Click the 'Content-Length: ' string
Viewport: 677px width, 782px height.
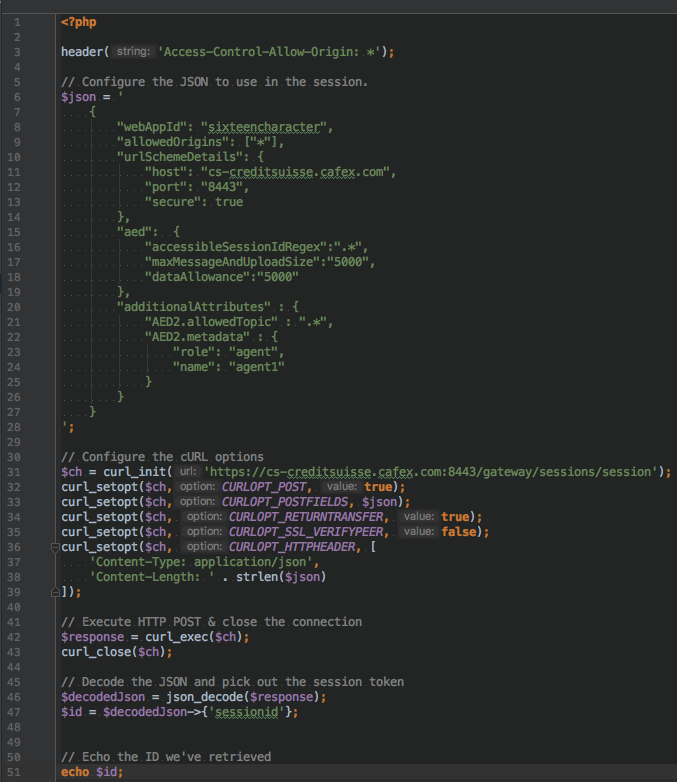[152, 577]
